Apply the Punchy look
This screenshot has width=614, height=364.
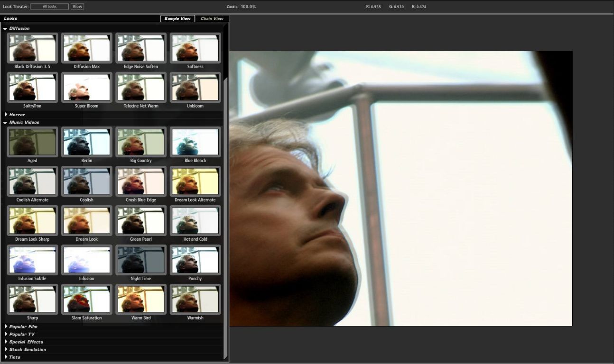195,260
